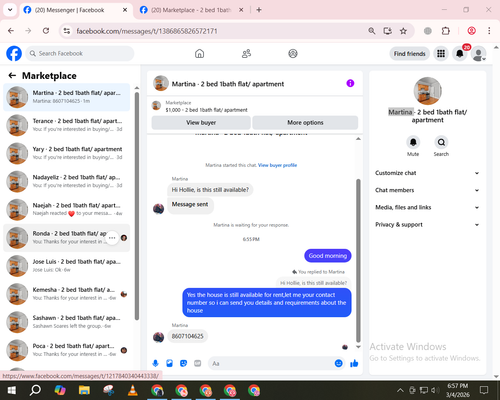
Task: Mute the chat using the bell icon
Action: (x=413, y=142)
